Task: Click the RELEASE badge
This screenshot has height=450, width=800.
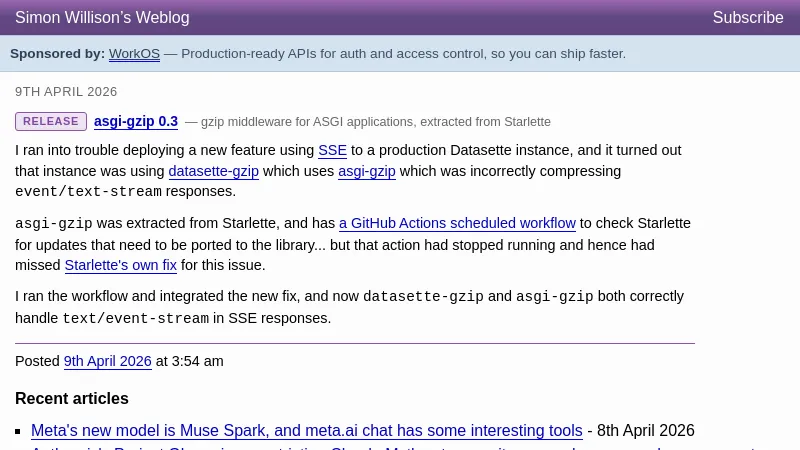Action: [51, 122]
